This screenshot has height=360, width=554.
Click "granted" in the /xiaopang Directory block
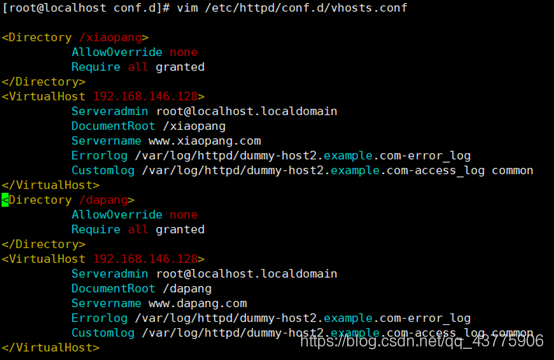(x=180, y=67)
